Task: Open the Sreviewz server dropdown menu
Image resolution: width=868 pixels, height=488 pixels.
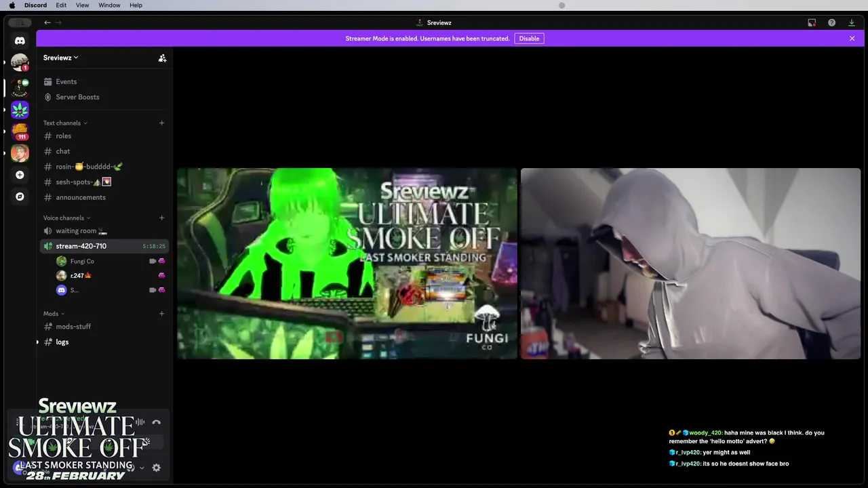Action: (x=61, y=58)
